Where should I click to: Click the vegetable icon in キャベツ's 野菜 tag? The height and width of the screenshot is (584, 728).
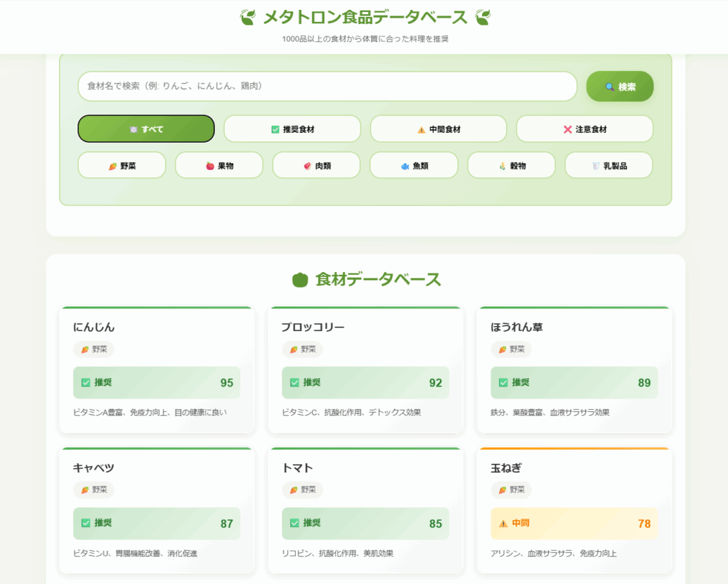[85, 490]
